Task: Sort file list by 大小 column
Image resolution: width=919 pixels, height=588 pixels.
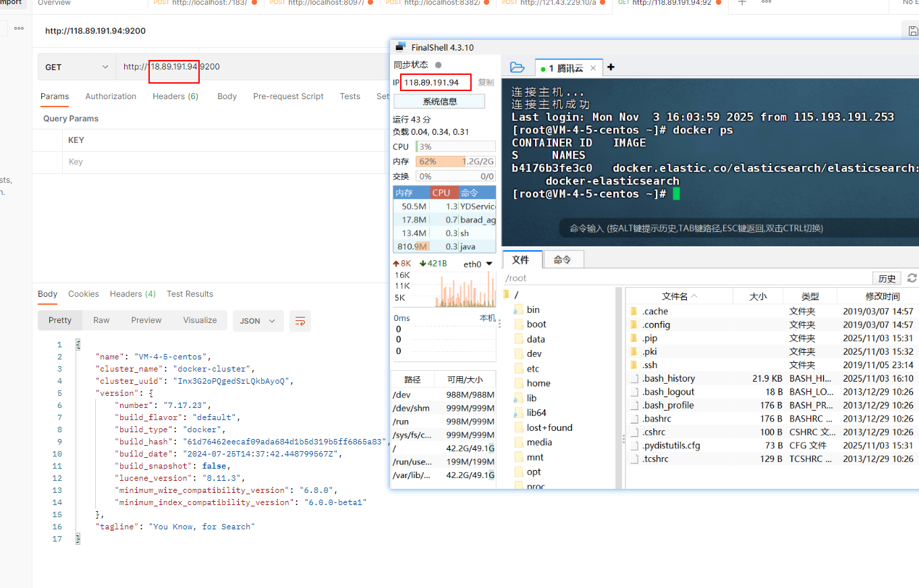Action: tap(758, 296)
